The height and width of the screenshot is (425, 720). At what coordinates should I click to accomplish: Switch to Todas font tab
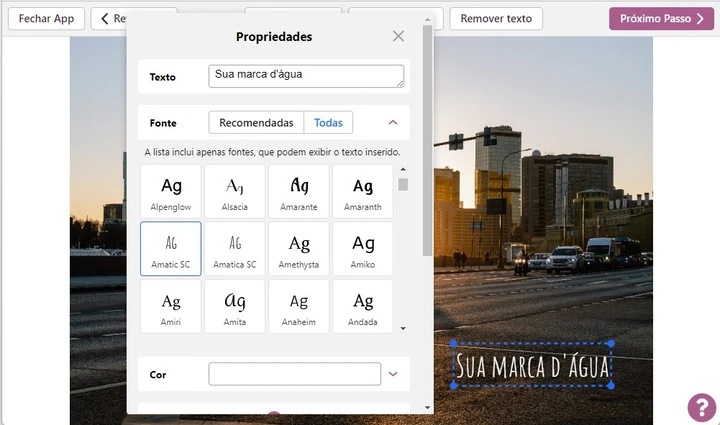(328, 123)
